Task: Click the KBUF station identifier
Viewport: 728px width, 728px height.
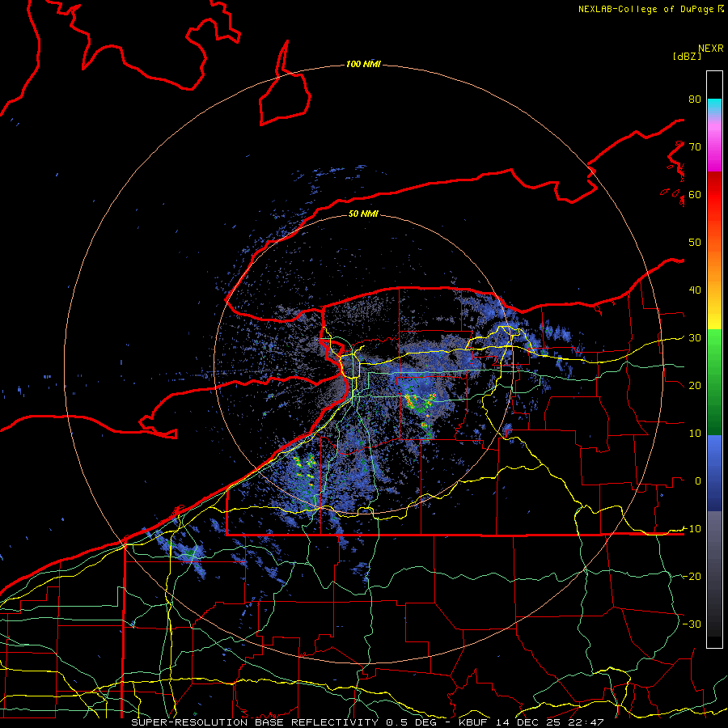Action: click(x=473, y=722)
